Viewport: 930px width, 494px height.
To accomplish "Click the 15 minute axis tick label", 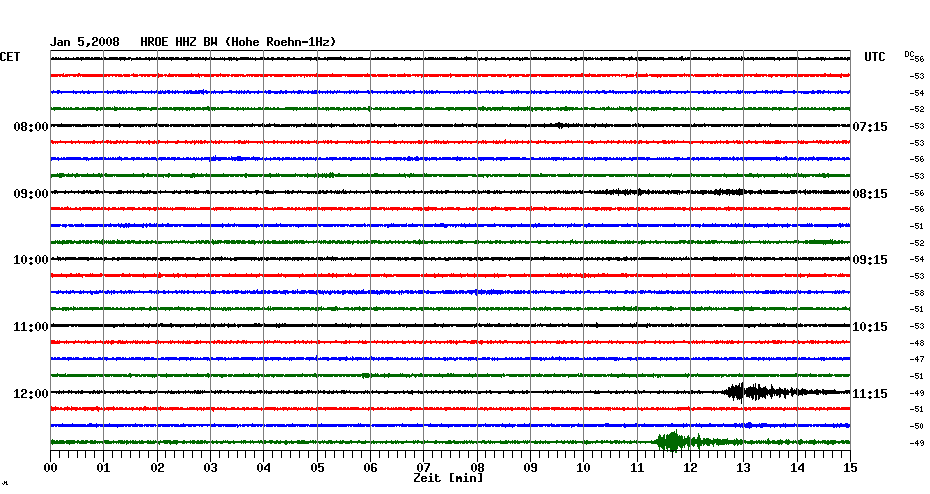I will tap(850, 468).
